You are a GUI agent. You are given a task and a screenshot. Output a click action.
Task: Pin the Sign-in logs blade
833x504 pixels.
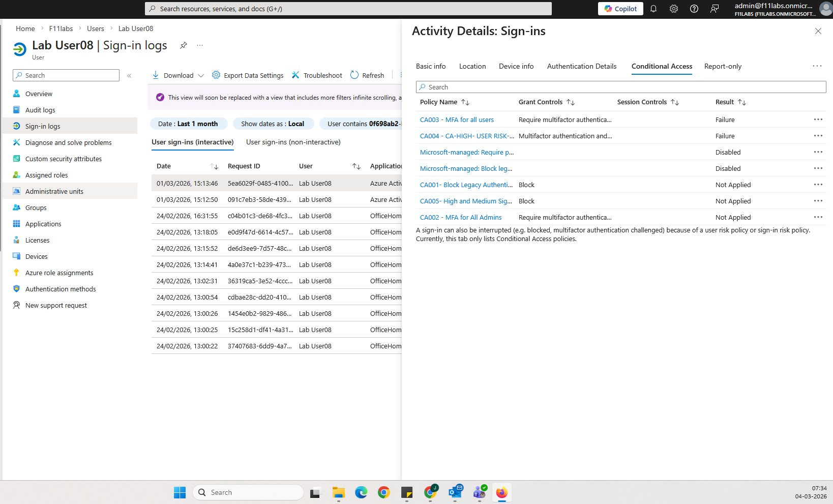click(184, 45)
